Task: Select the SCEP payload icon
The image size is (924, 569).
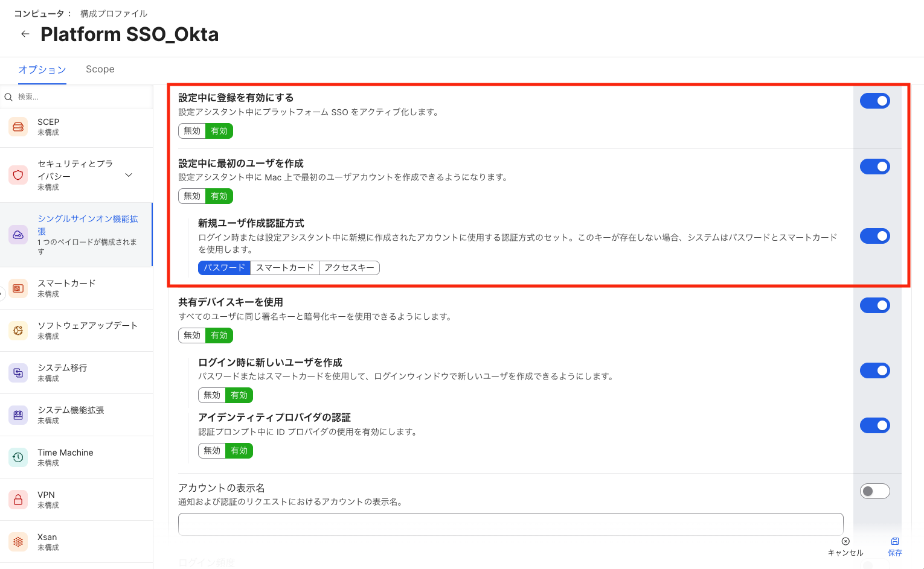Action: coord(18,127)
